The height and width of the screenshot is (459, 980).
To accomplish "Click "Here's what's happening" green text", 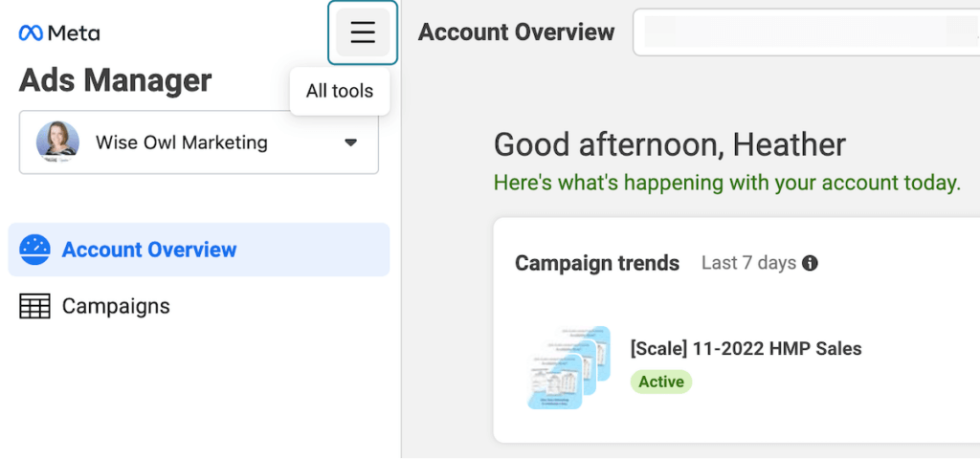I will 727,183.
